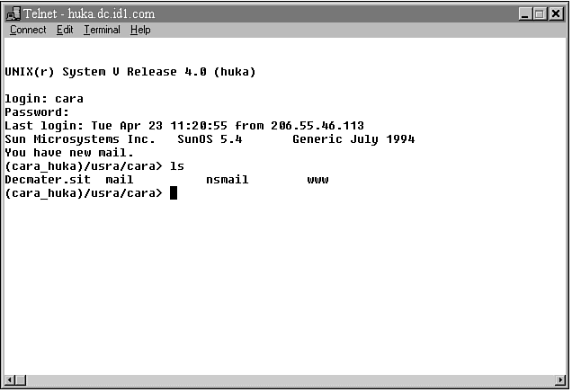The height and width of the screenshot is (392, 572).
Task: Click the blinking terminal cursor block
Action: click(174, 193)
